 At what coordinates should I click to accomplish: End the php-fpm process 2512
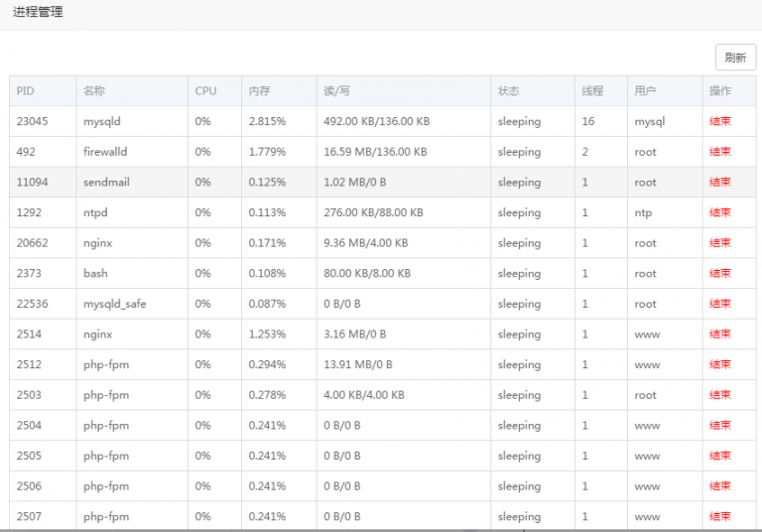(719, 364)
